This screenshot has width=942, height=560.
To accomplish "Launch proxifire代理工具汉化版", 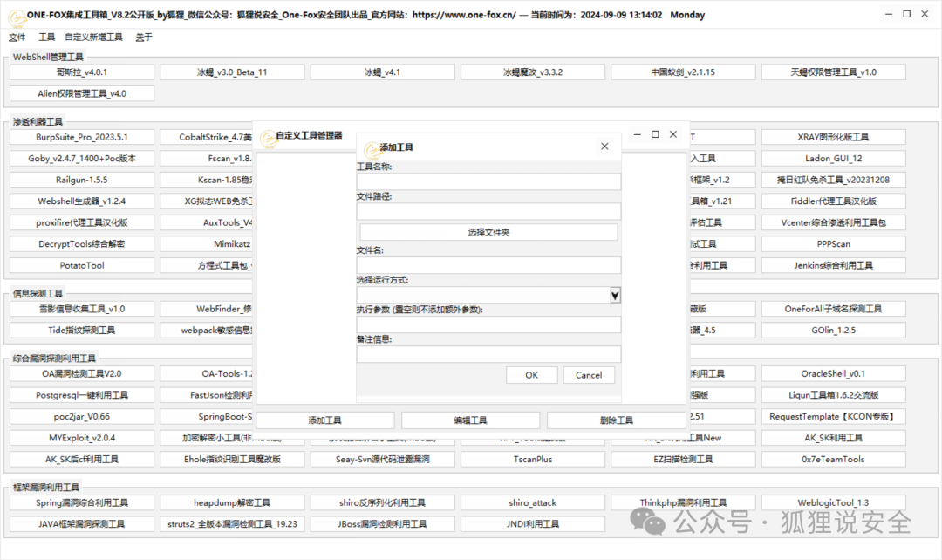I will (82, 222).
